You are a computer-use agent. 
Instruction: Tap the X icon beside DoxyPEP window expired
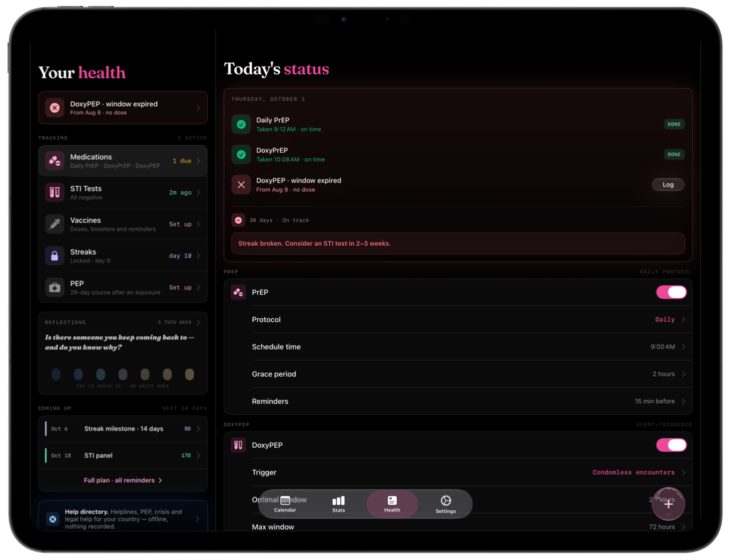click(241, 185)
